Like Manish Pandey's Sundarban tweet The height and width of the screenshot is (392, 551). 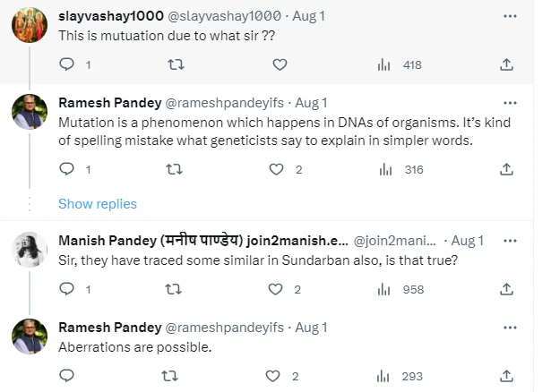(276, 289)
